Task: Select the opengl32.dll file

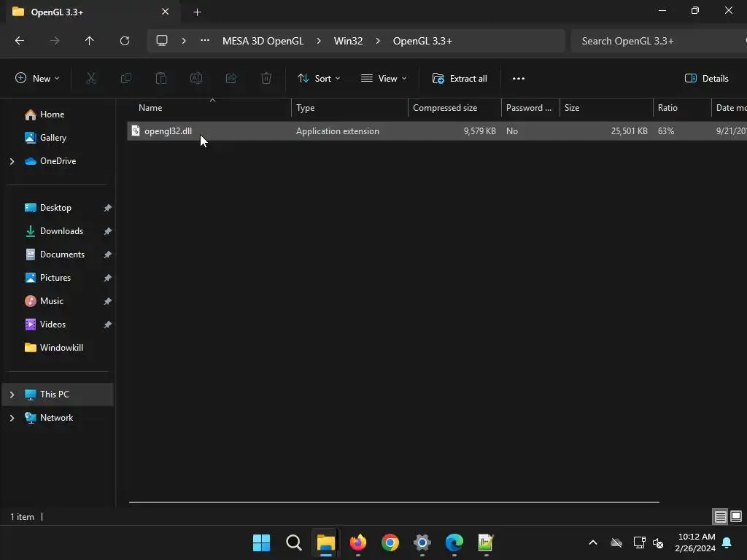Action: [x=168, y=131]
